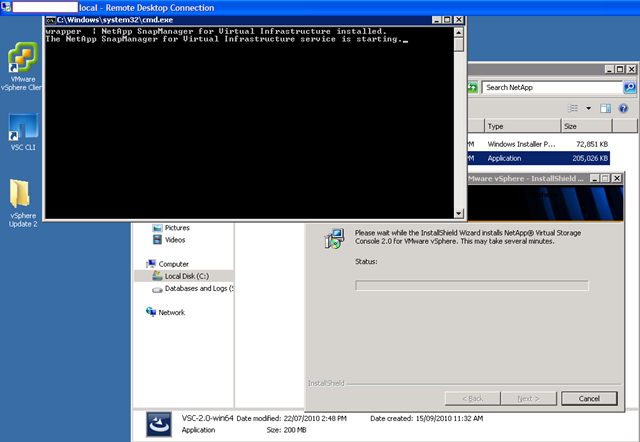Viewport: 640px width, 442px height.
Task: Select Computer in the navigation tree
Action: pyautogui.click(x=173, y=264)
